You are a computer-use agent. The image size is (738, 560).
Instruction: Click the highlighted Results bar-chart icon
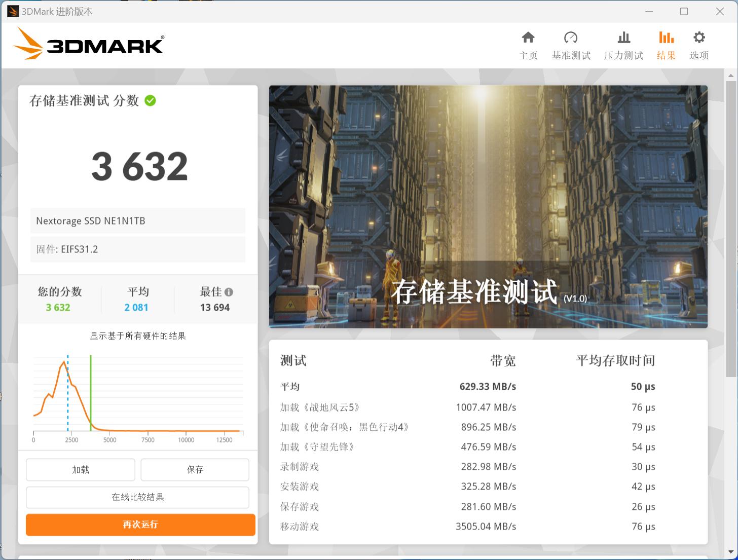[666, 37]
